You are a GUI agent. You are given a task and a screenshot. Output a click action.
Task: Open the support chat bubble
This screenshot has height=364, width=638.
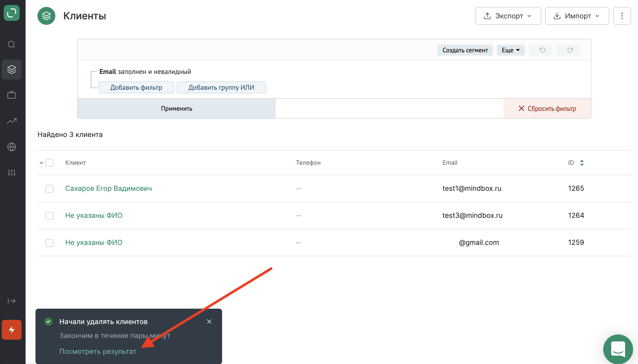(x=618, y=349)
